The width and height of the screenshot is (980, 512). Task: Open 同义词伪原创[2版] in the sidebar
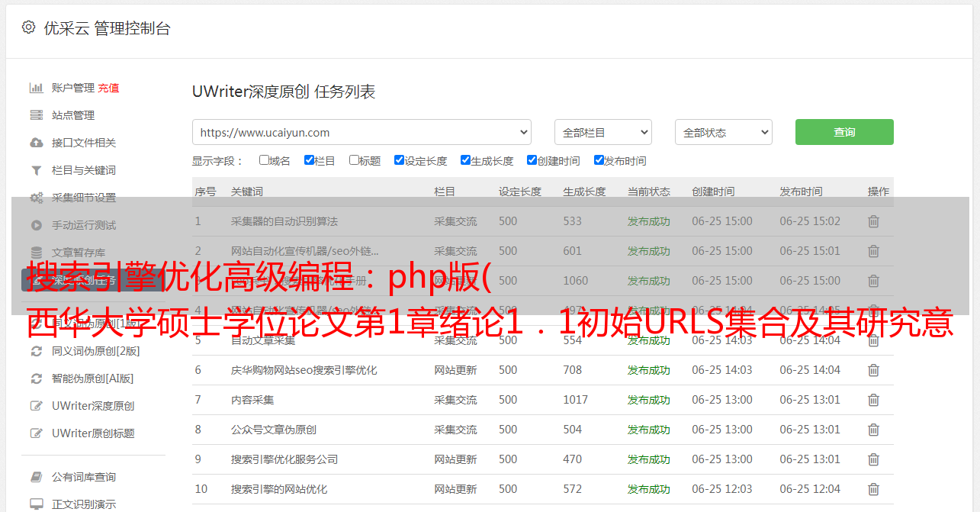coord(96,351)
